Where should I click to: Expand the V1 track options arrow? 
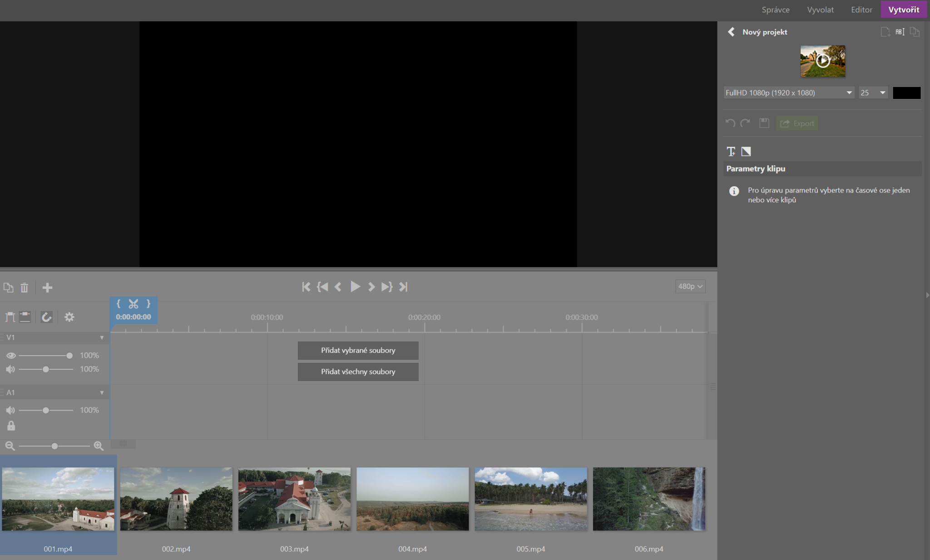(x=102, y=337)
